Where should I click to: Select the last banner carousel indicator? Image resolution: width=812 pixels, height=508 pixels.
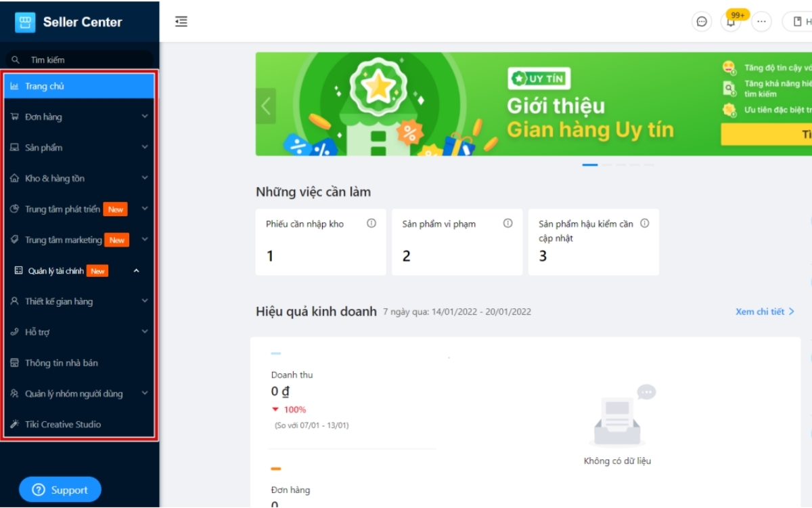(649, 165)
